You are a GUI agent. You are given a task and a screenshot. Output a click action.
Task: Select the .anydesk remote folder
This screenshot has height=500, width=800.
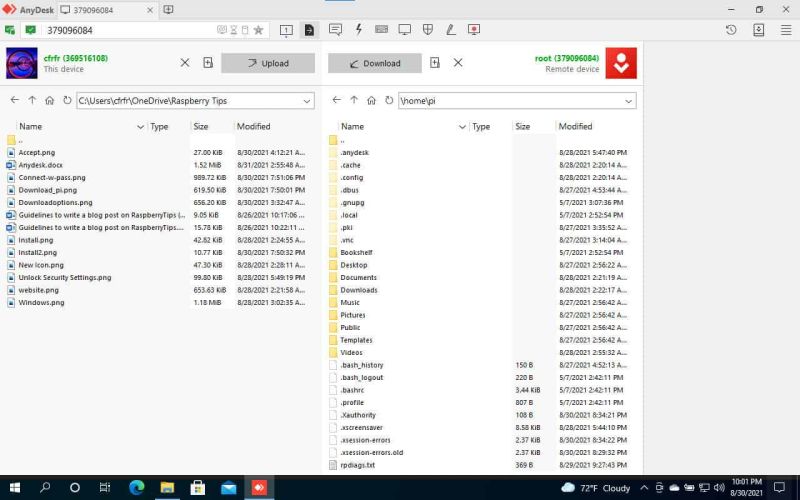pyautogui.click(x=355, y=153)
